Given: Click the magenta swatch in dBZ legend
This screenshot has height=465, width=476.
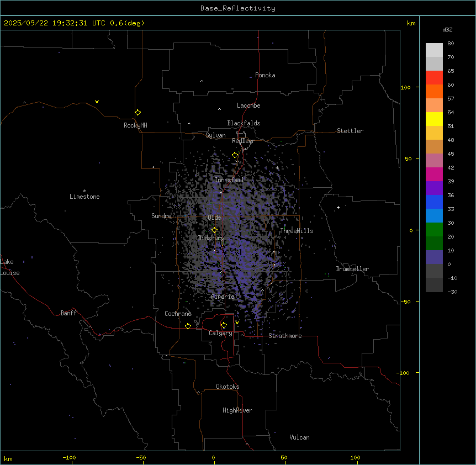Looking at the screenshot, I should coord(434,174).
